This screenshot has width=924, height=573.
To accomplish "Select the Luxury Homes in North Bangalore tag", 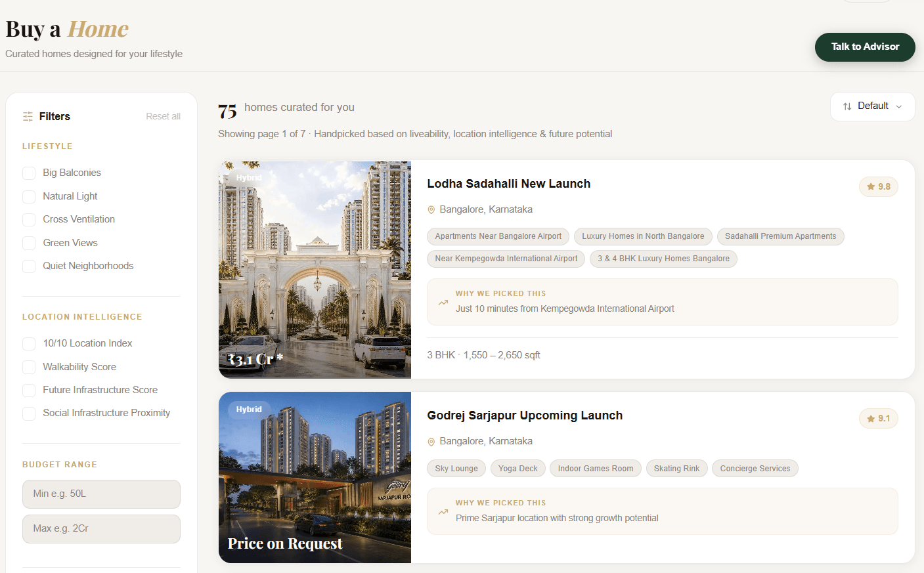I will [x=643, y=236].
